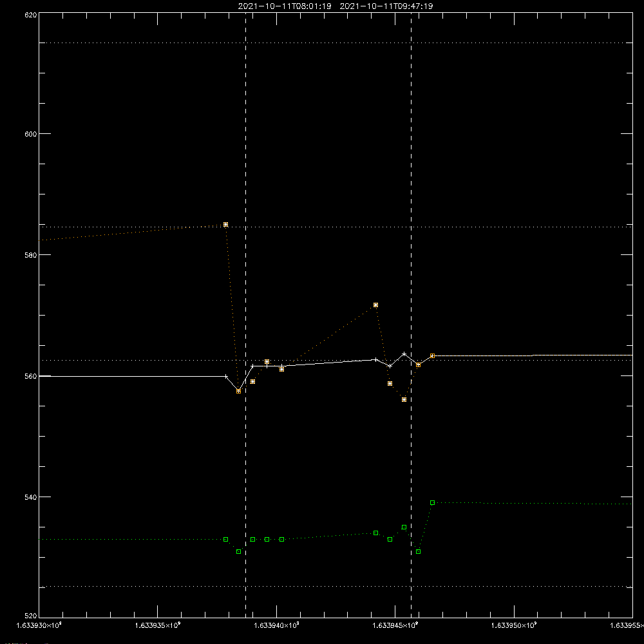Pick the highest green square marker near 539
This screenshot has height=644, width=644.
(x=433, y=503)
